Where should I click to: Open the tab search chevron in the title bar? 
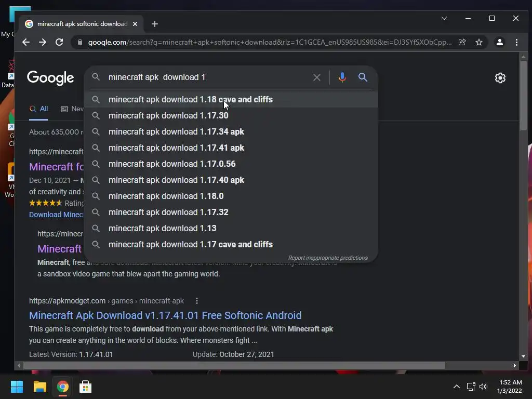pyautogui.click(x=444, y=18)
